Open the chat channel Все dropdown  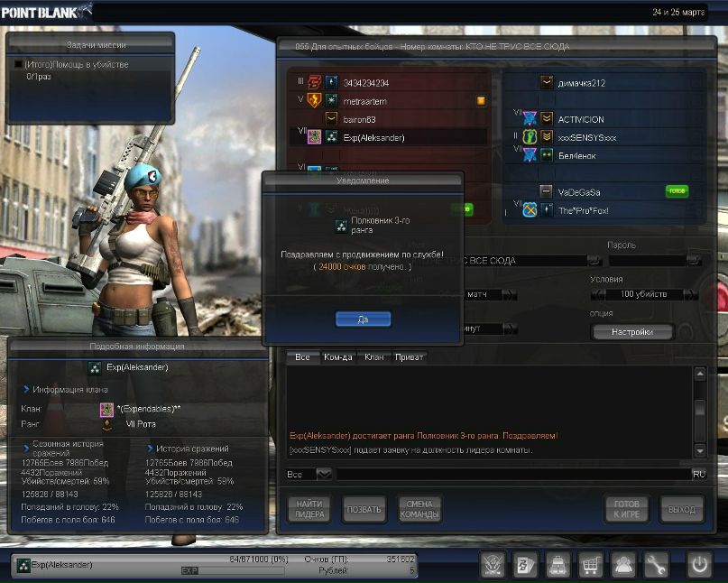(324, 475)
